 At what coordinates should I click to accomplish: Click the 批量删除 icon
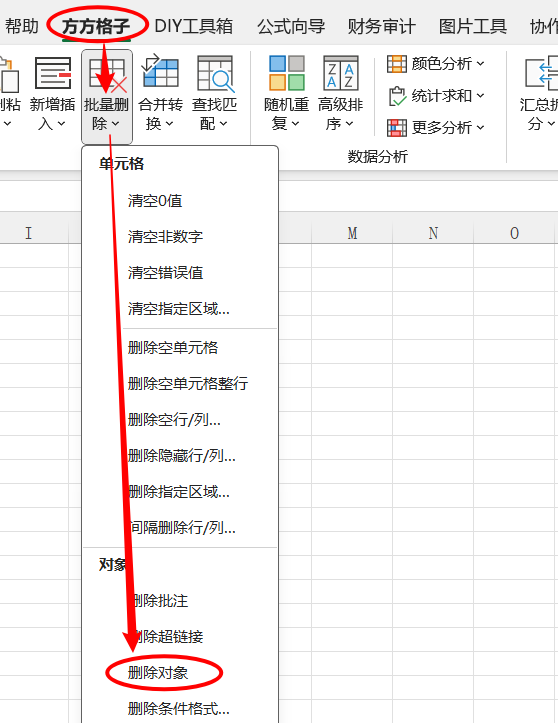pyautogui.click(x=107, y=73)
